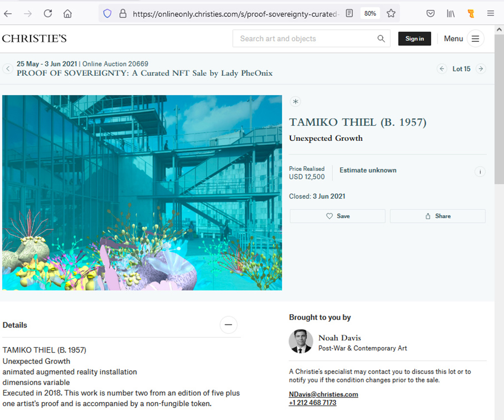504x420 pixels.
Task: Select the Lot 15 label
Action: click(x=461, y=69)
